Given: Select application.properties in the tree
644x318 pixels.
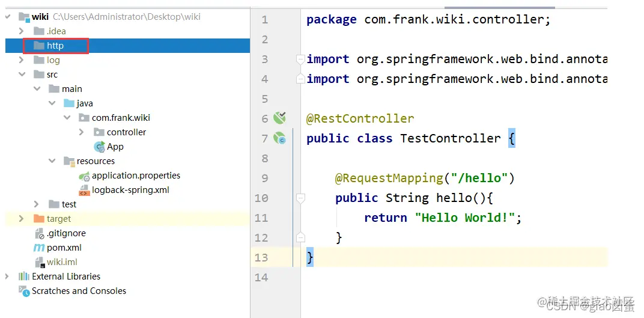Looking at the screenshot, I should pos(136,176).
